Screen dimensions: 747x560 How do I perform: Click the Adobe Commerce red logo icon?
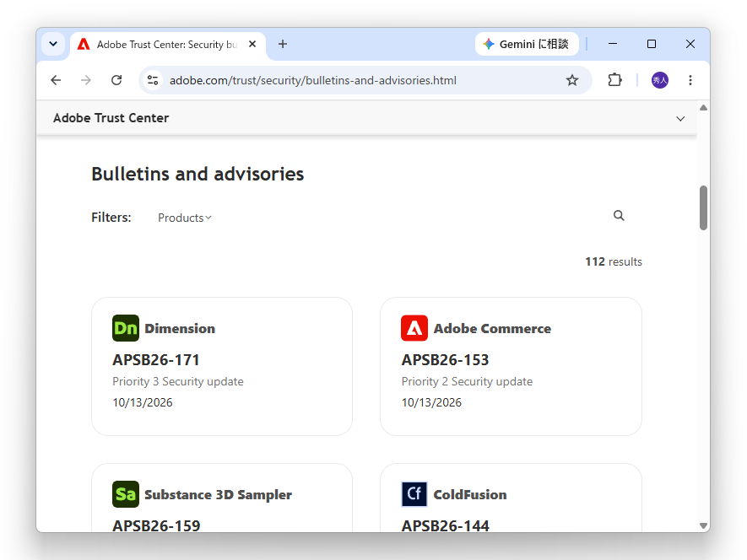(414, 328)
